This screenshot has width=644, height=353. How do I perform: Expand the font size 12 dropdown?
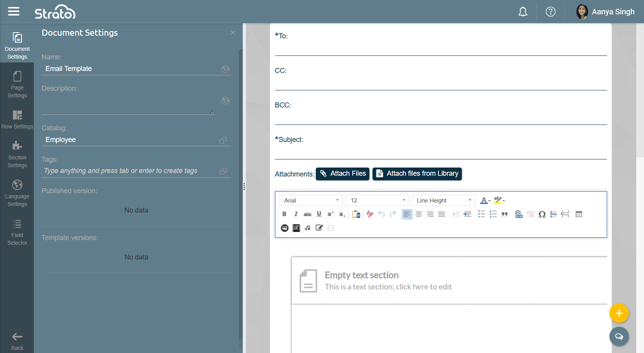(377, 201)
